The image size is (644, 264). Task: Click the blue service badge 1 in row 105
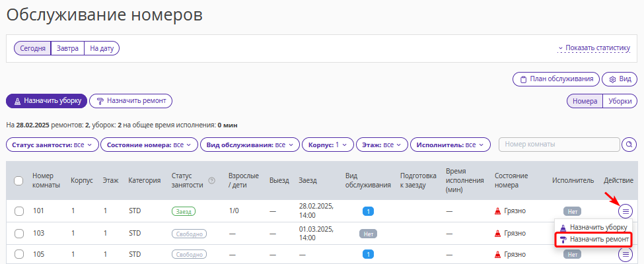tap(368, 255)
